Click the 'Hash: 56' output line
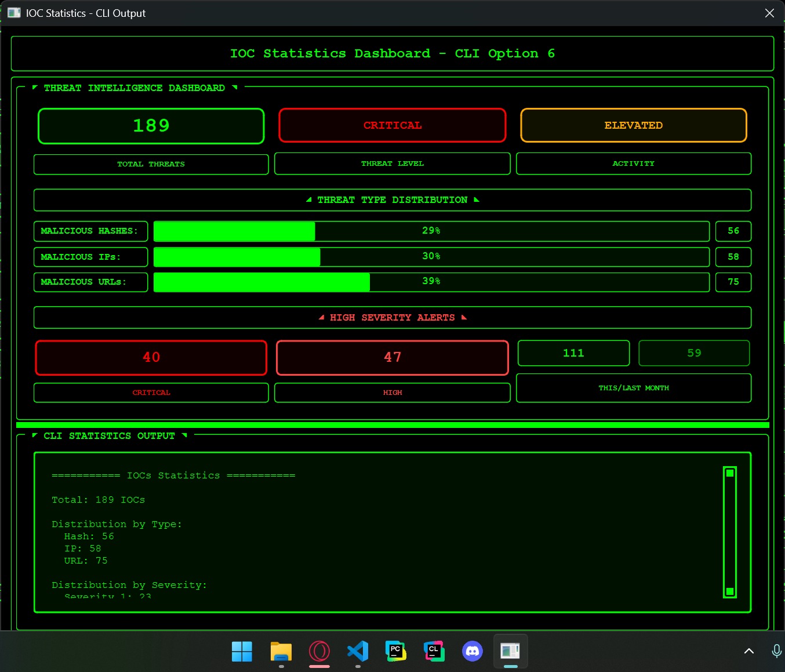Image resolution: width=785 pixels, height=672 pixels. [x=89, y=536]
